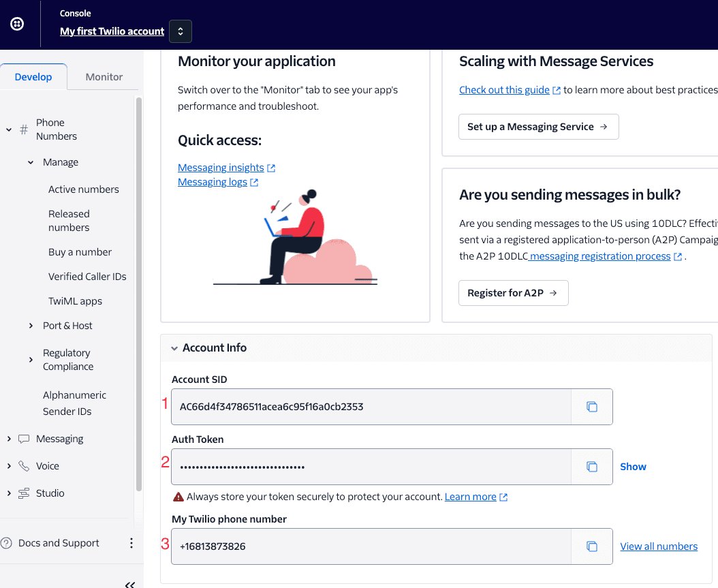Copy My Twilio phone number using the copy icon
Screen dimensions: 718x588
pyautogui.click(x=591, y=546)
